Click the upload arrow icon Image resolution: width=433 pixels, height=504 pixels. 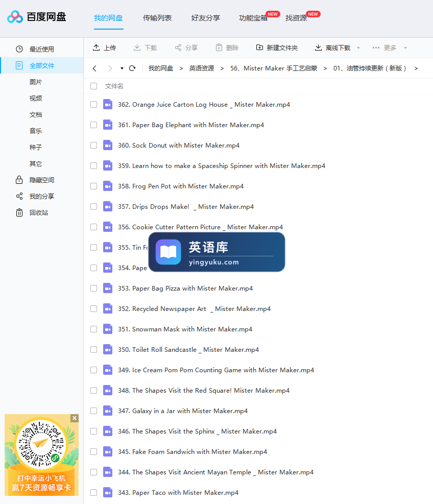[x=96, y=47]
